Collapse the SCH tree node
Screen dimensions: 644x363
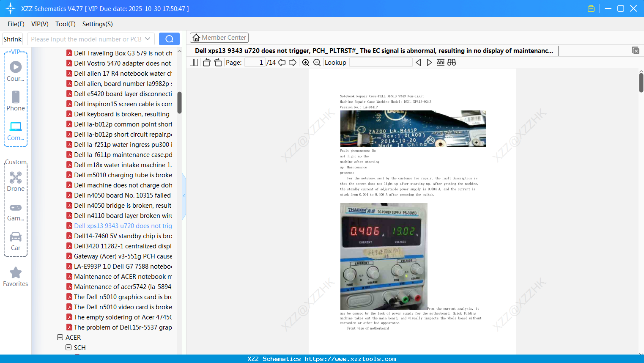point(69,348)
